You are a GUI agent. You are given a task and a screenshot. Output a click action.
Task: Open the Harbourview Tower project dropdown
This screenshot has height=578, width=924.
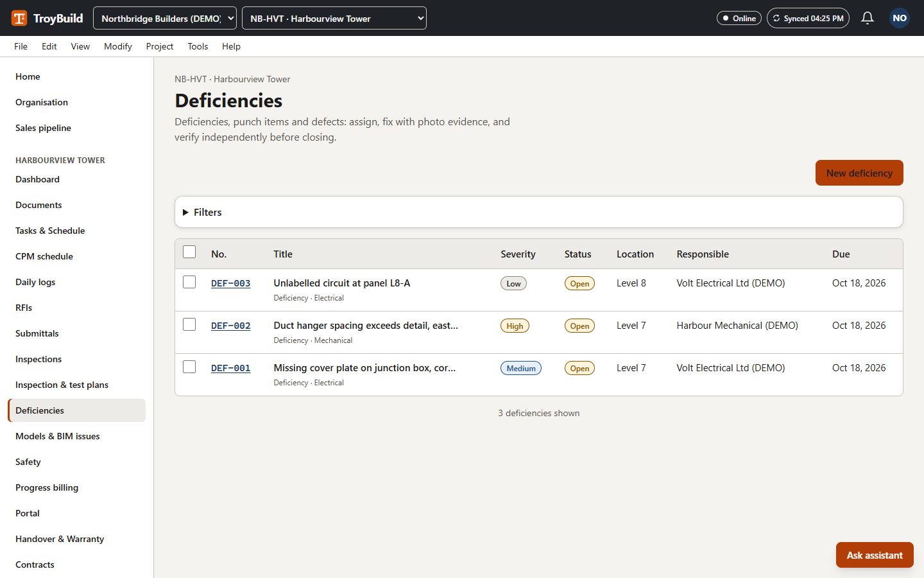(334, 18)
